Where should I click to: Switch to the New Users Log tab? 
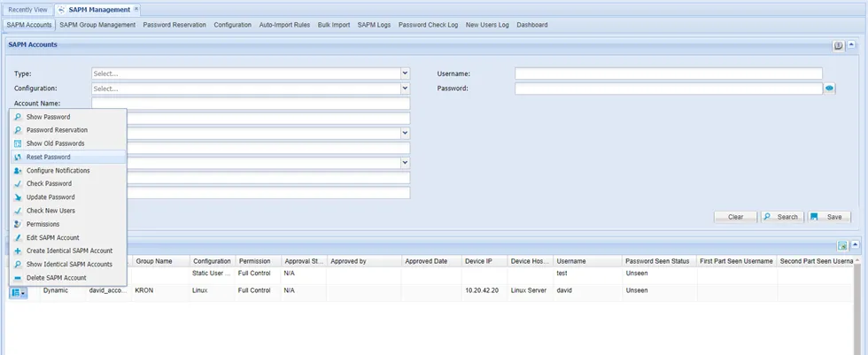[x=487, y=25]
